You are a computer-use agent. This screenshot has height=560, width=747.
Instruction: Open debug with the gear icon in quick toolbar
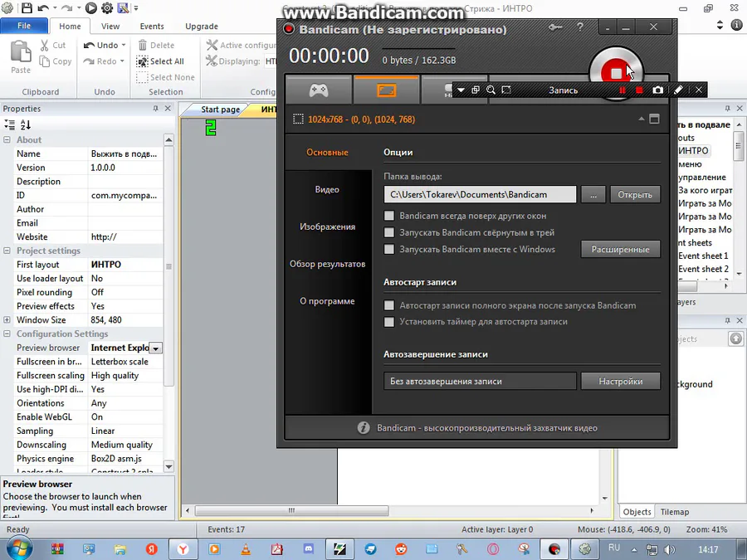(x=107, y=8)
